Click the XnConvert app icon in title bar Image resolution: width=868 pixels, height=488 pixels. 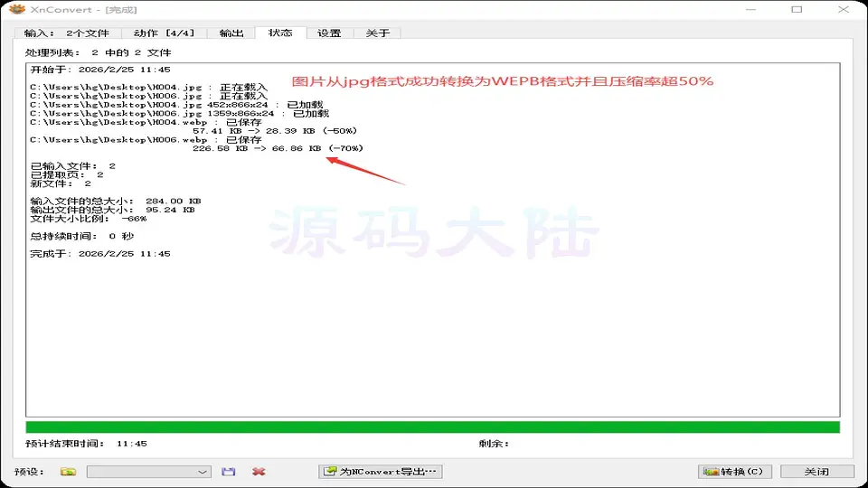click(17, 9)
